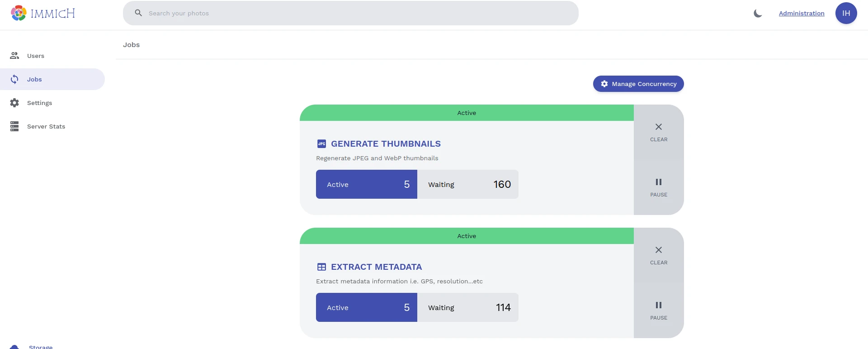868x349 pixels.
Task: Open Settings from the sidebar
Action: coord(39,103)
